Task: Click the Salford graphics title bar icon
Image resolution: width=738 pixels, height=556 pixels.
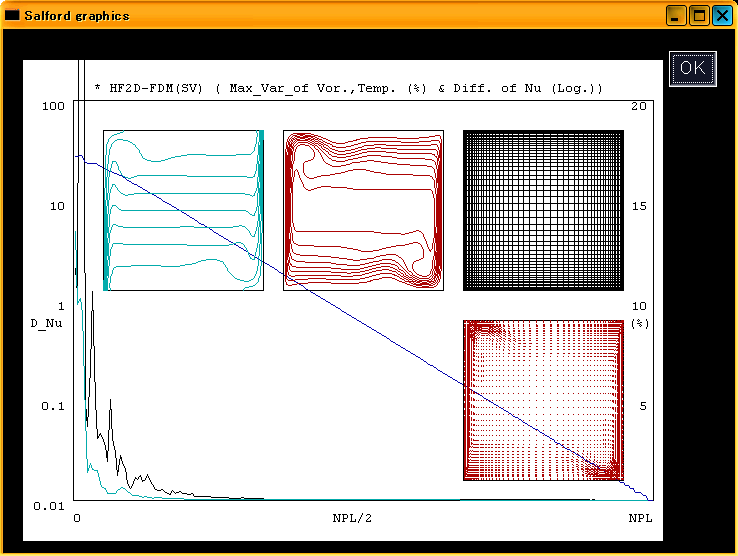Action: [12, 16]
